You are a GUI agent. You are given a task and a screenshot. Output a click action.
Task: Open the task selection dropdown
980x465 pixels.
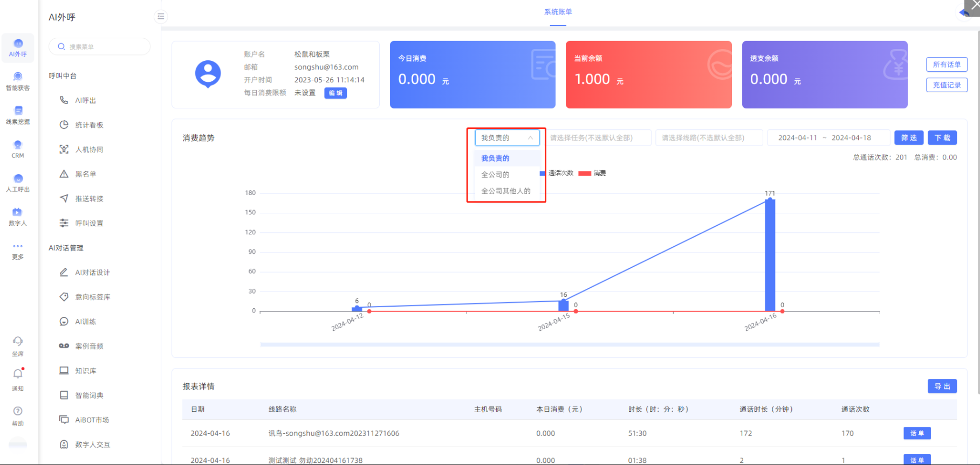(598, 138)
